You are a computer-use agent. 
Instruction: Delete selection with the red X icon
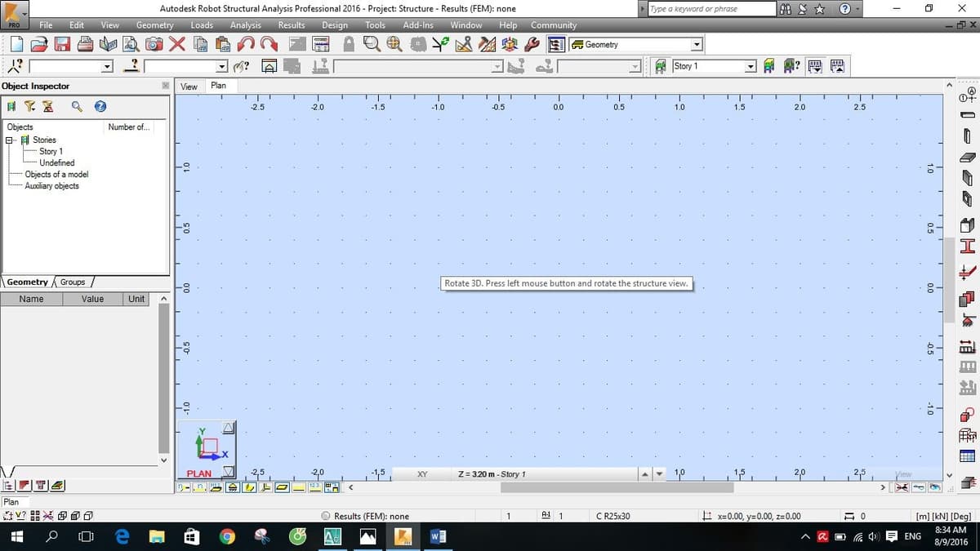point(177,45)
